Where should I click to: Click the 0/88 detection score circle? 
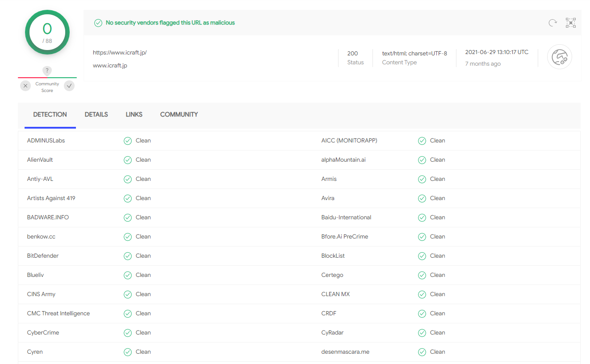(47, 32)
